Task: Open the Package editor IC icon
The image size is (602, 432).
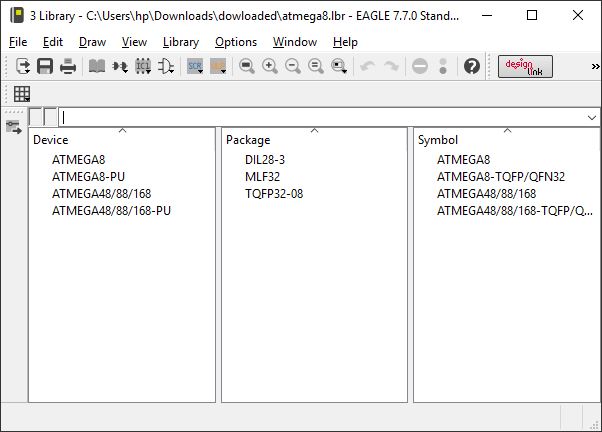Action: [x=143, y=66]
